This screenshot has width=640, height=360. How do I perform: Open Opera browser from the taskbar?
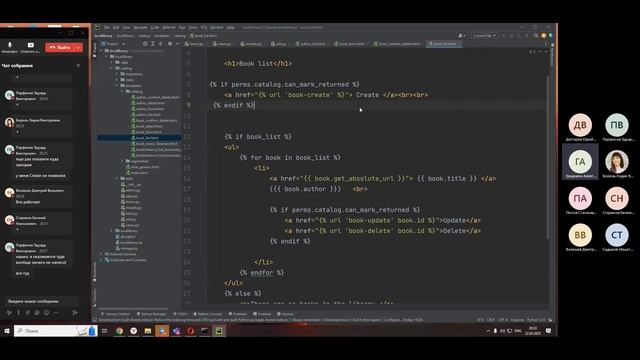190,331
